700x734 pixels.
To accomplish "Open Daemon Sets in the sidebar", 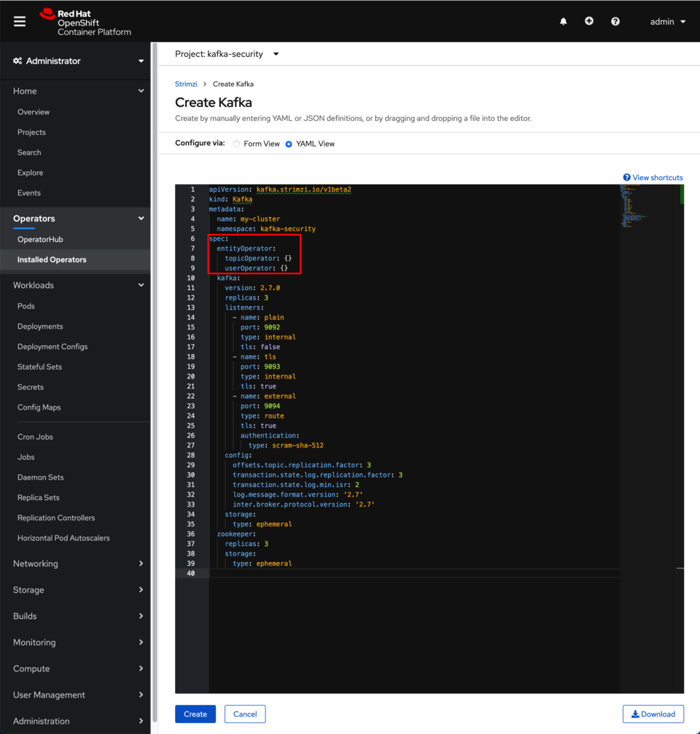I will point(40,477).
